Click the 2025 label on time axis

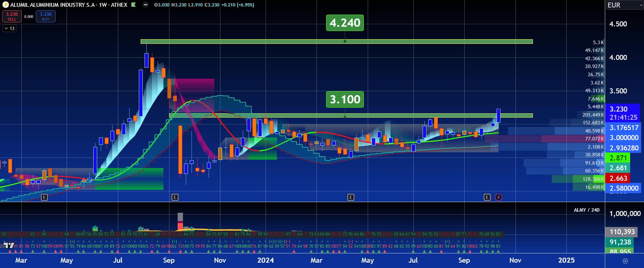coord(566,260)
